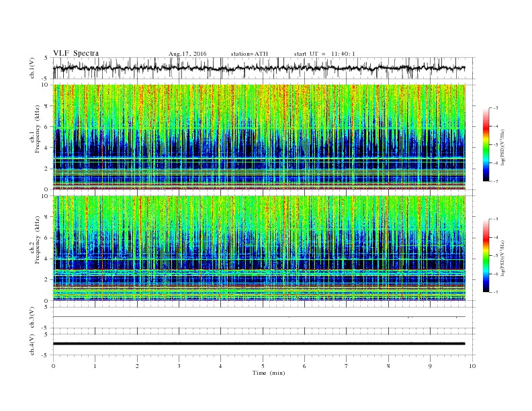Click ch.2 frequency axis "10" tick label
Image resolution: width=532 pixels, height=411 pixels.
tap(45, 196)
